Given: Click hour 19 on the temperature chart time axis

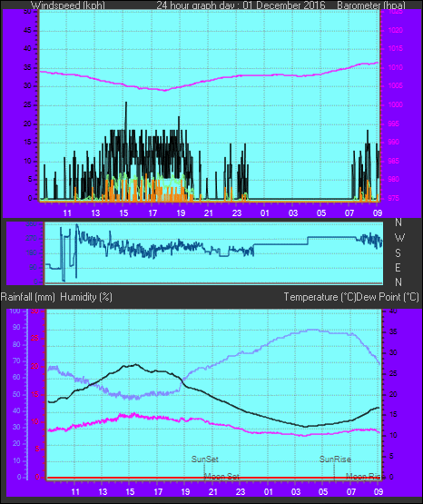Looking at the screenshot, I should point(185,492).
